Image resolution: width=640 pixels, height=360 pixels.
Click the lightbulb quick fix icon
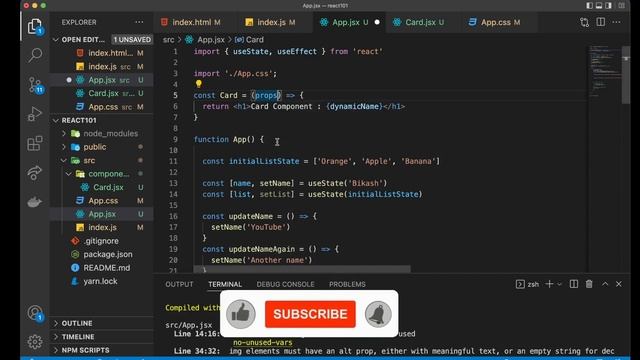[198, 84]
